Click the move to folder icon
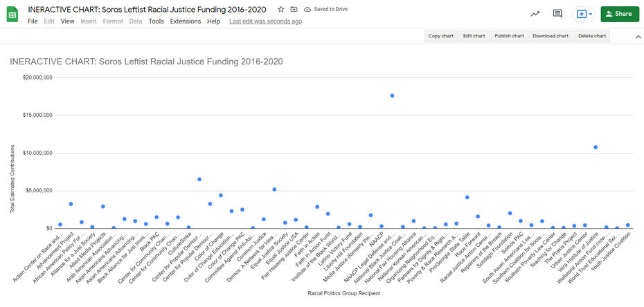This screenshot has width=644, height=307. [x=294, y=10]
